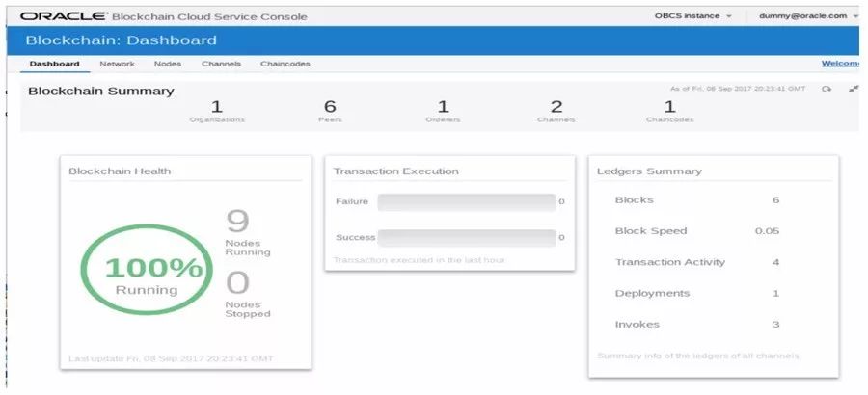Click the Blockchain: Dashboard page title
The height and width of the screenshot is (395, 868).
122,40
